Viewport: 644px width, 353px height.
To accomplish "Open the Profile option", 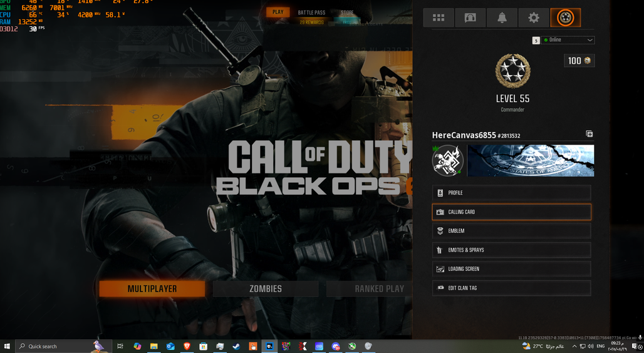I will tap(511, 193).
